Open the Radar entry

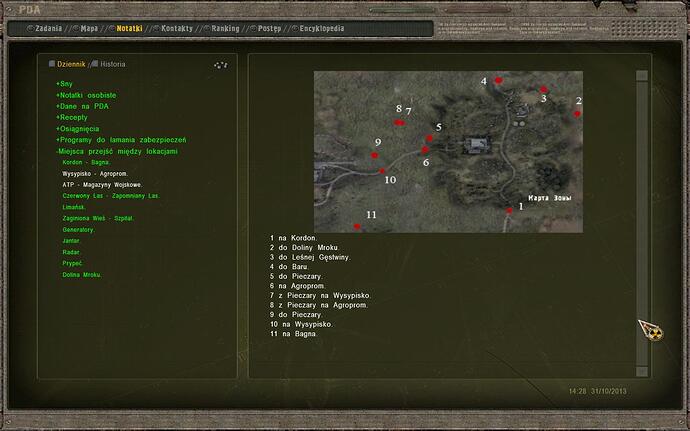(x=71, y=252)
